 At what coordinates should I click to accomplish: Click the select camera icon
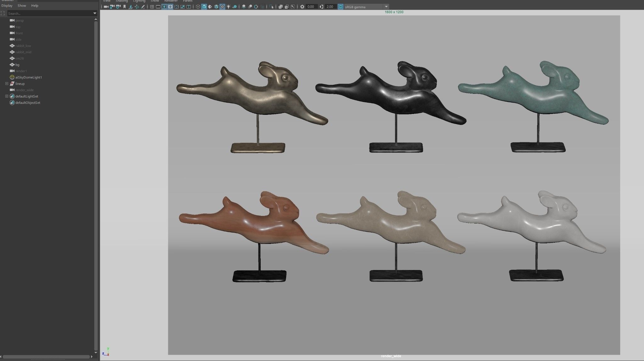[x=106, y=7]
